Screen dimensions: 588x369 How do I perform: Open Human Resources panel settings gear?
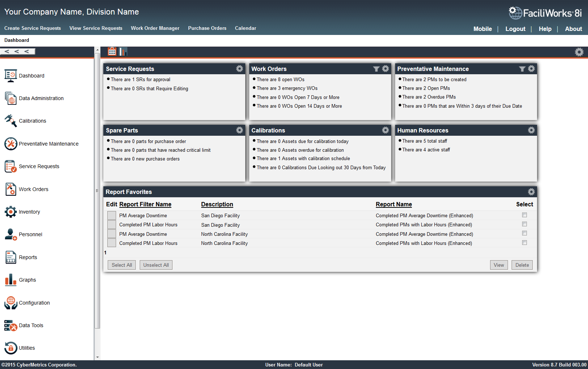[531, 130]
